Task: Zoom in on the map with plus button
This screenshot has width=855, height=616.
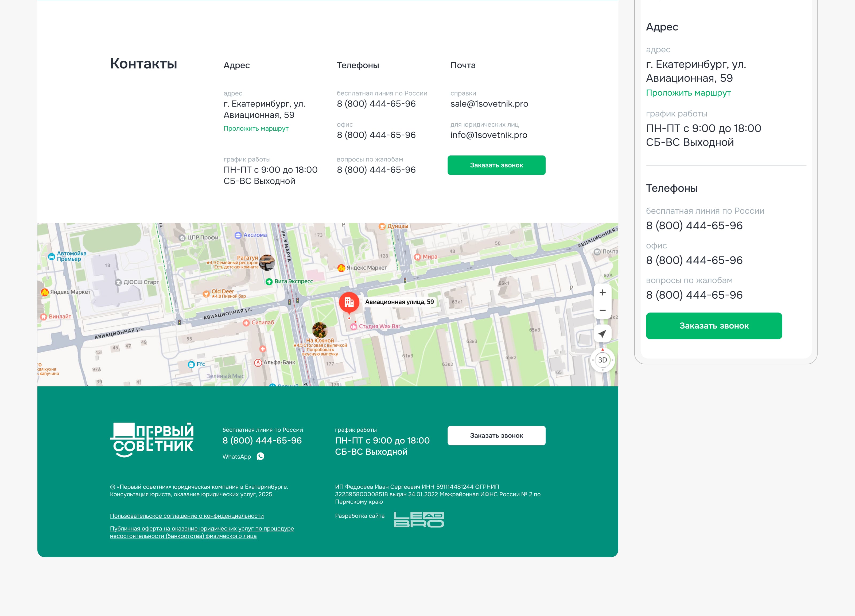Action: 603,292
